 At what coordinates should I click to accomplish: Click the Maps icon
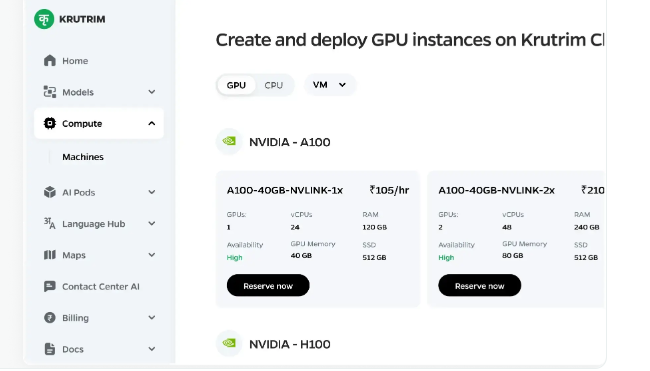click(50, 255)
